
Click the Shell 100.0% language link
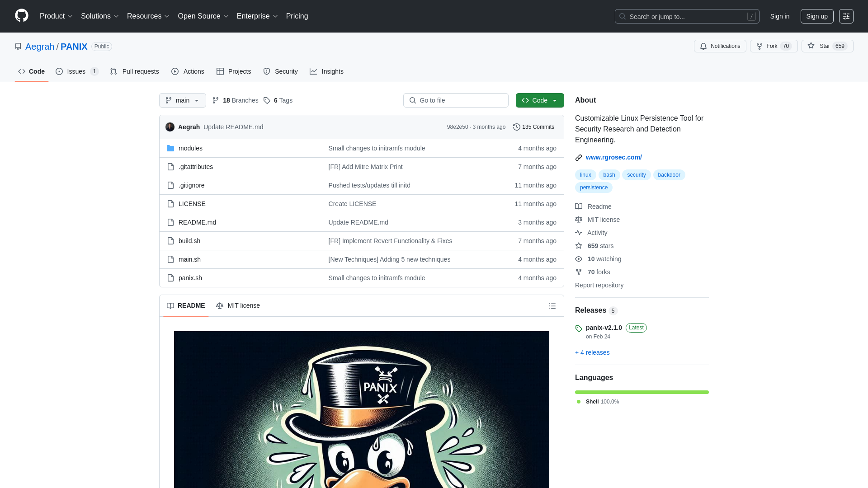tap(598, 402)
